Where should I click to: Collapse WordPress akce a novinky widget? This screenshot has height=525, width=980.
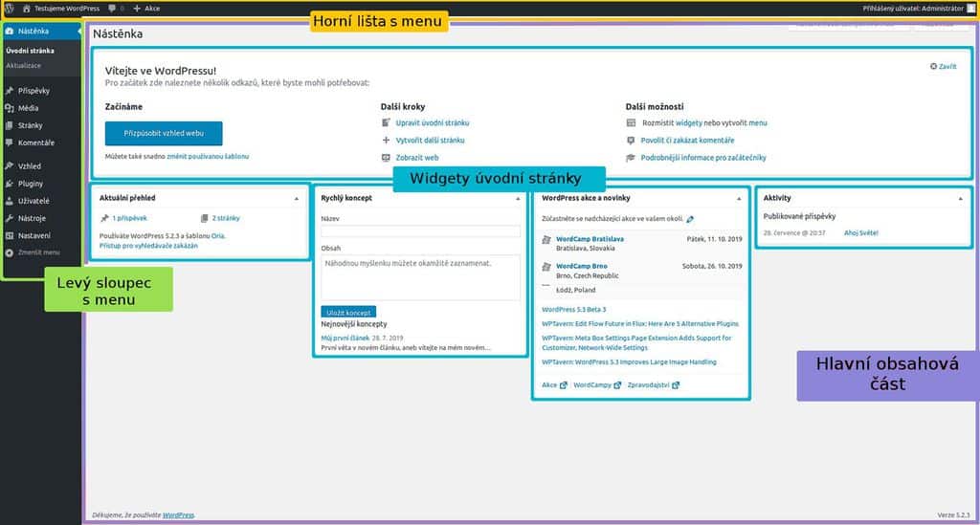pyautogui.click(x=739, y=199)
